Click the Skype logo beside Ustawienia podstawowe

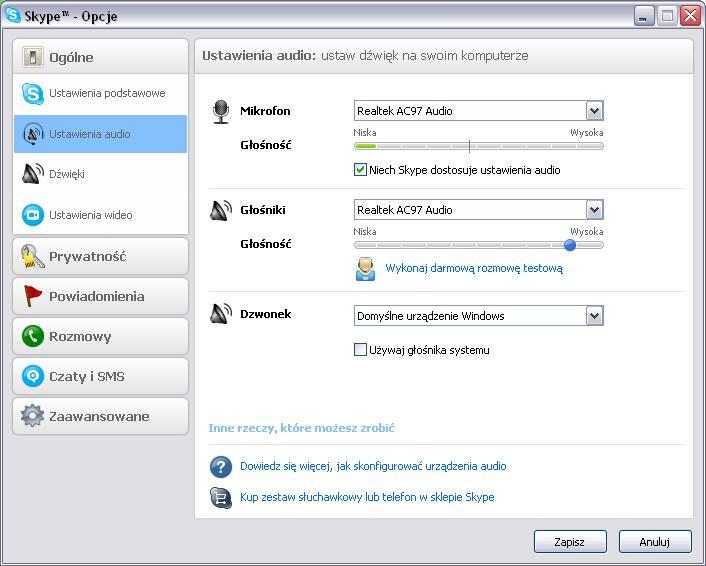(33, 94)
